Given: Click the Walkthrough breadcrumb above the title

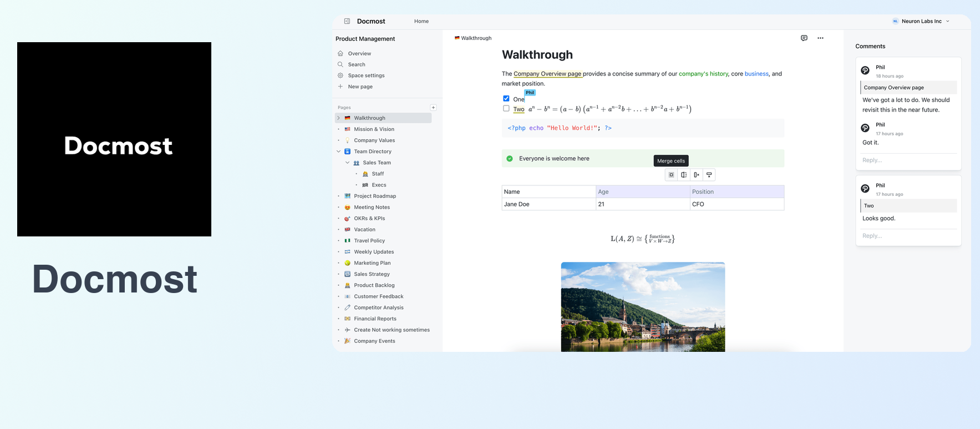Looking at the screenshot, I should 473,38.
